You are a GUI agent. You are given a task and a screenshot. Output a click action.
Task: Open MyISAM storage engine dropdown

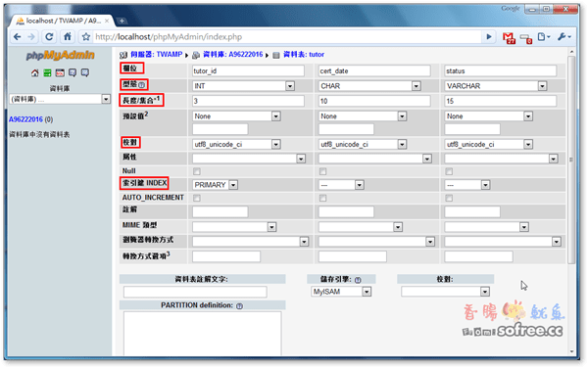pos(341,292)
